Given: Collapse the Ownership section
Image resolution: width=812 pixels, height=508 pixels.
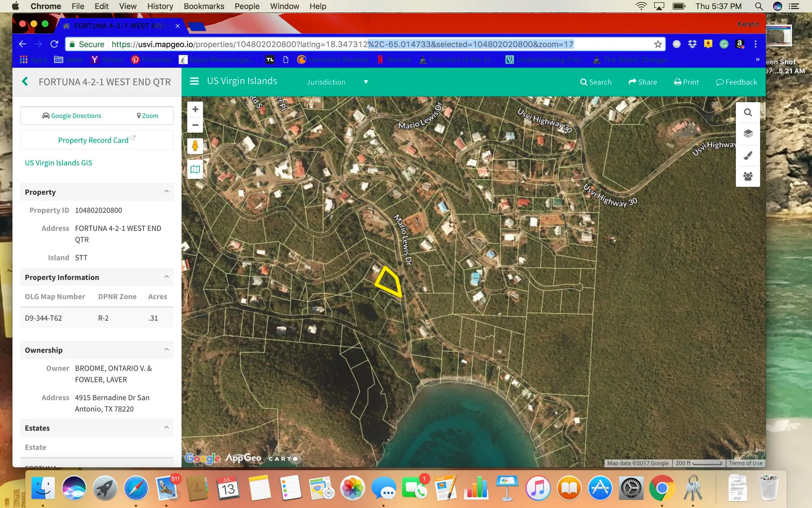Looking at the screenshot, I should [x=166, y=350].
